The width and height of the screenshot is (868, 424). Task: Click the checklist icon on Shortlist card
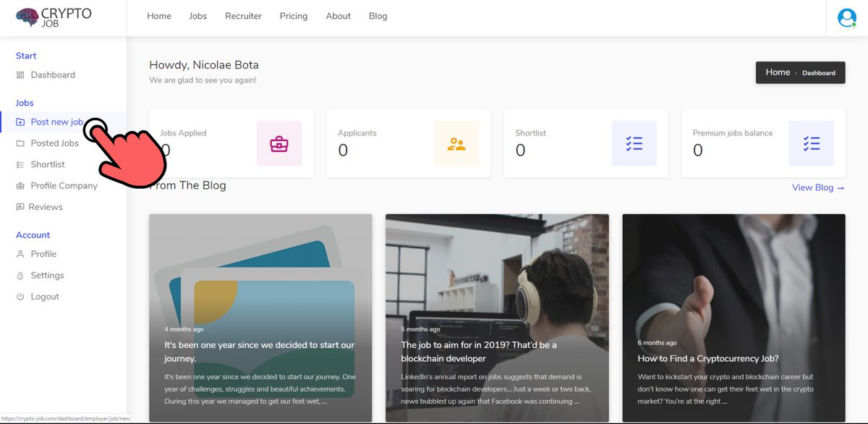pyautogui.click(x=634, y=143)
